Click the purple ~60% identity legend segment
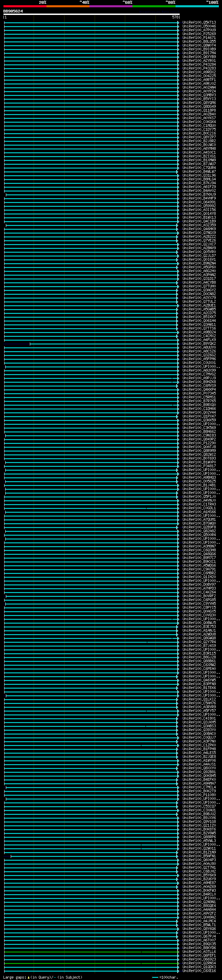 (111, 6)
